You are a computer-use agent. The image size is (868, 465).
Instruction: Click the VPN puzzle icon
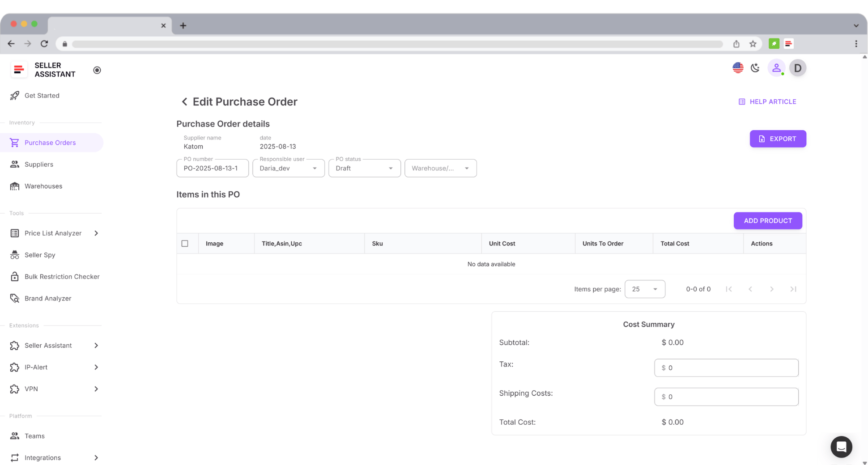pyautogui.click(x=15, y=389)
